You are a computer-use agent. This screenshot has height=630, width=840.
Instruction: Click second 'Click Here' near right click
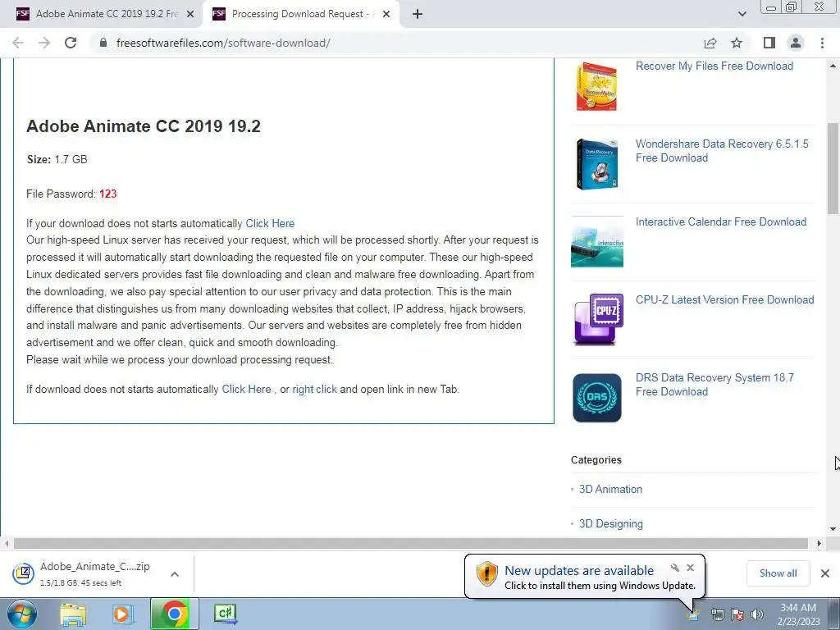(x=246, y=390)
